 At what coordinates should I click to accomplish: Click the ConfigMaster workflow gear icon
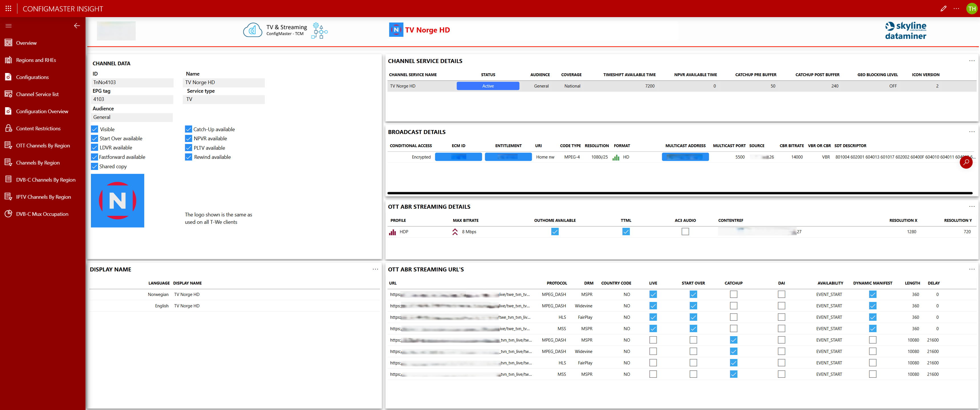tap(319, 31)
